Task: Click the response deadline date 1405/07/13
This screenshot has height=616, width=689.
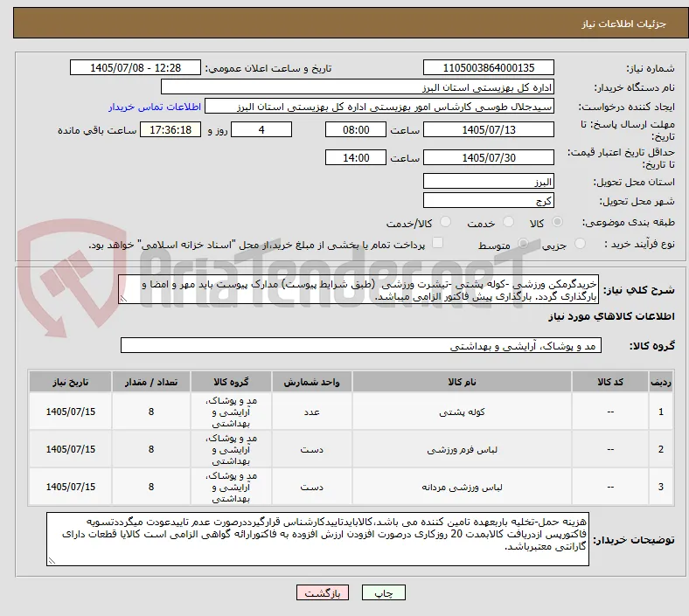Action: (488, 130)
